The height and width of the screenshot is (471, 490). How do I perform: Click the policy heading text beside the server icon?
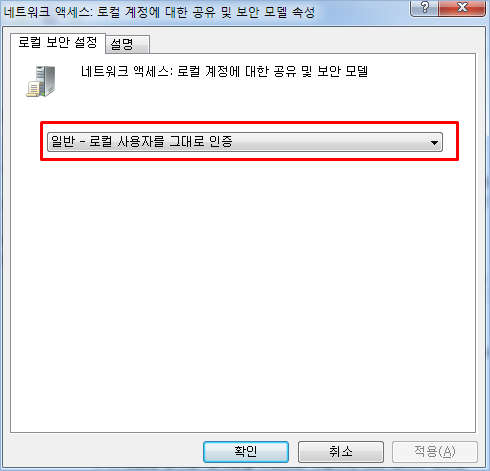coord(224,71)
